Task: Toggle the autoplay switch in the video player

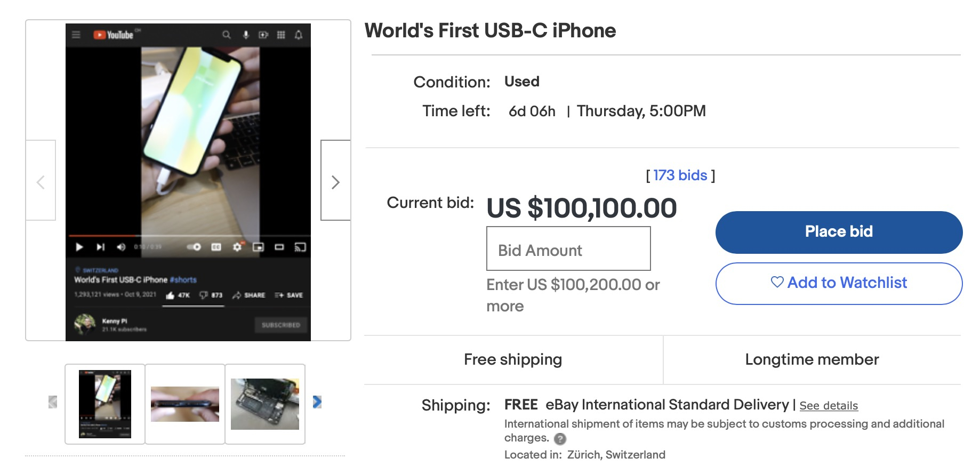Action: [x=194, y=247]
